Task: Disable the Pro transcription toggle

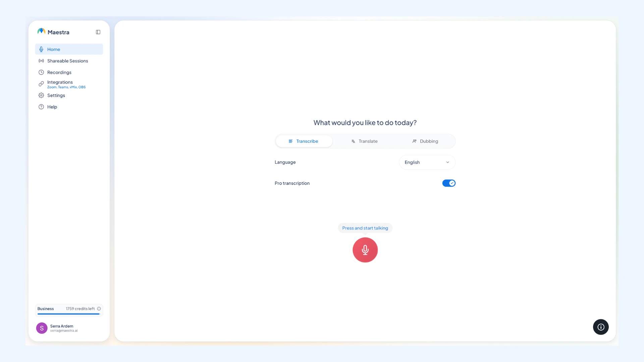Action: pos(449,183)
